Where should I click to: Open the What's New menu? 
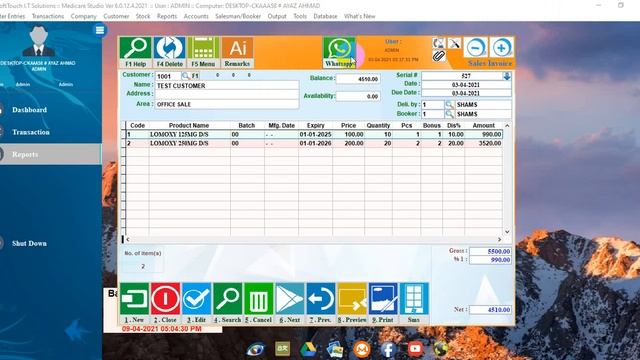point(359,16)
